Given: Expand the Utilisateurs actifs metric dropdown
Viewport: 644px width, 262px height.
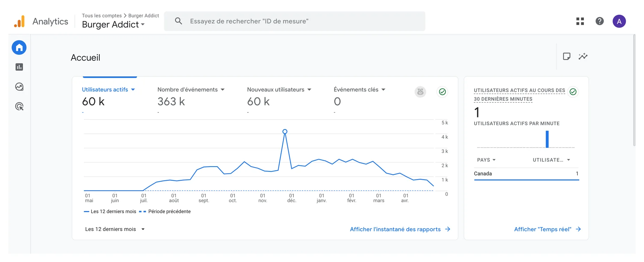Looking at the screenshot, I should point(133,90).
